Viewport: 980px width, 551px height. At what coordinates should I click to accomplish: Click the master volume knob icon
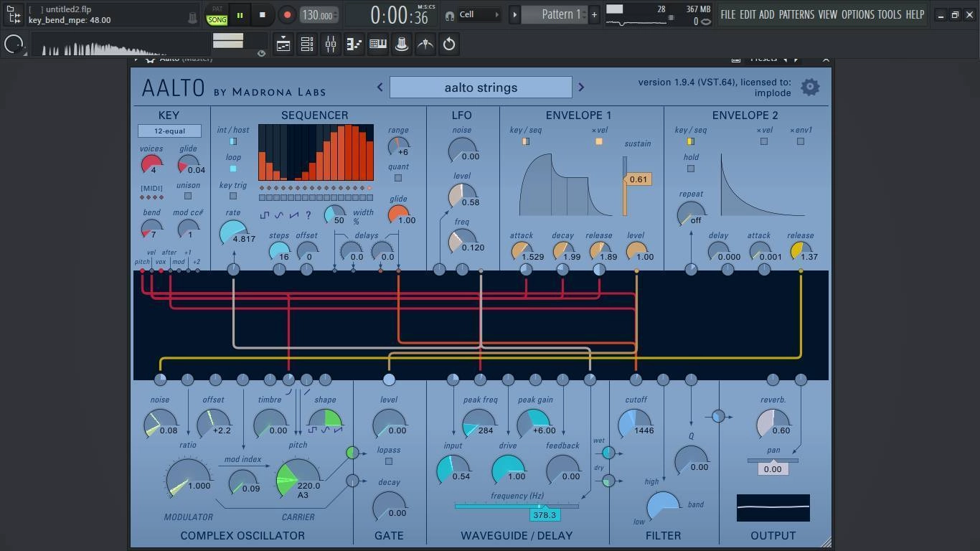[14, 44]
